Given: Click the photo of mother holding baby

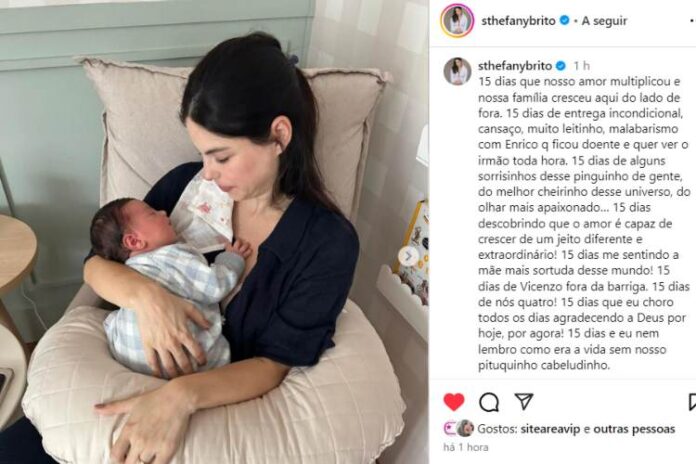Looking at the screenshot, I should click(214, 232).
